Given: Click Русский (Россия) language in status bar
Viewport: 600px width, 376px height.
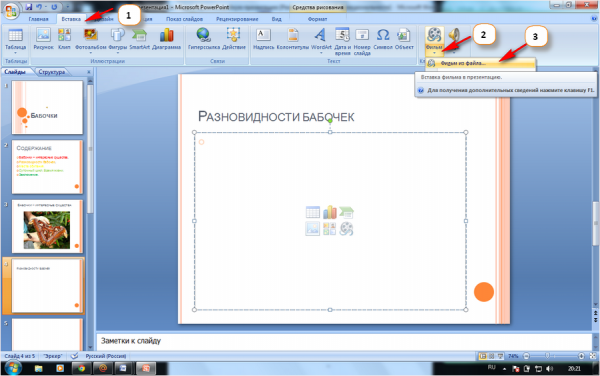Looking at the screenshot, I should [106, 356].
